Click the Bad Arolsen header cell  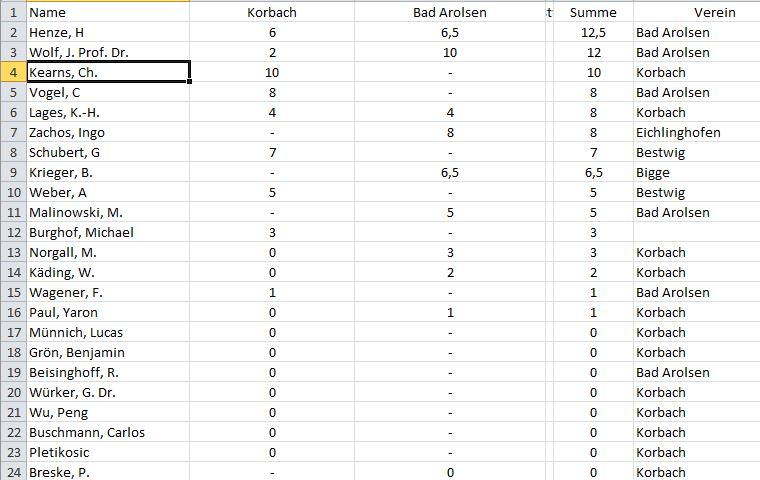click(450, 12)
